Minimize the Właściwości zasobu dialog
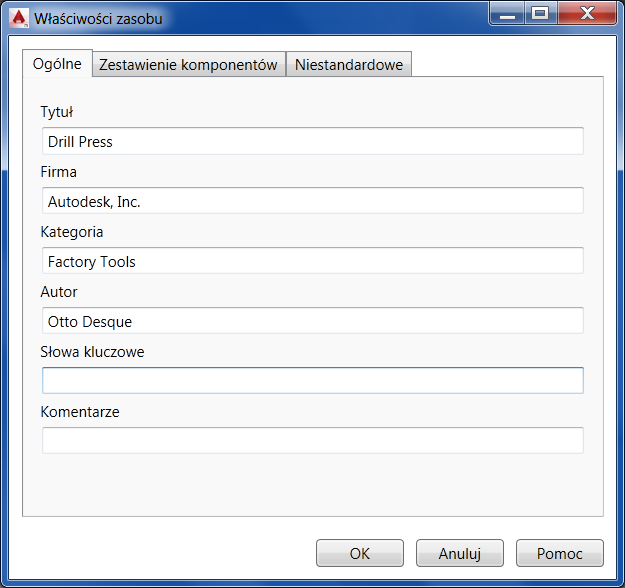 509,14
